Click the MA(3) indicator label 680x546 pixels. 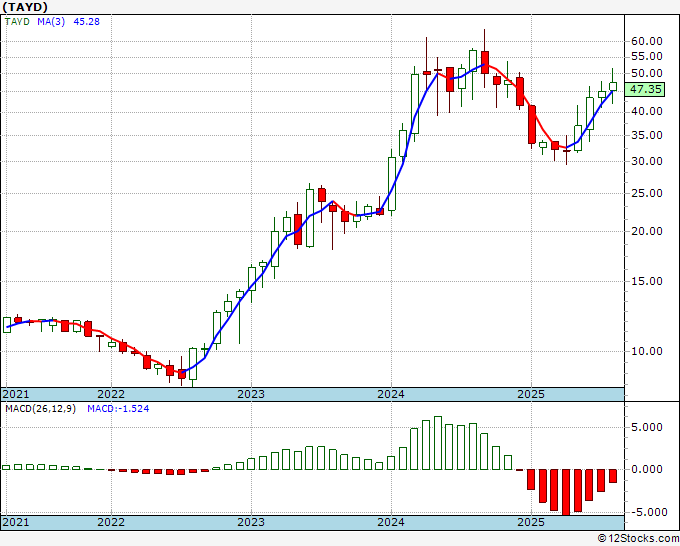pyautogui.click(x=51, y=22)
